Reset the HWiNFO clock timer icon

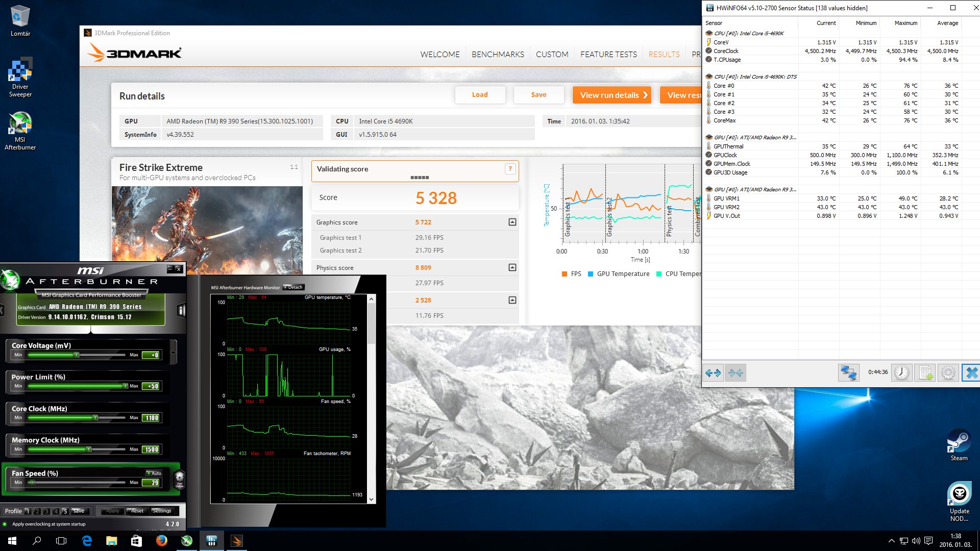tap(901, 373)
